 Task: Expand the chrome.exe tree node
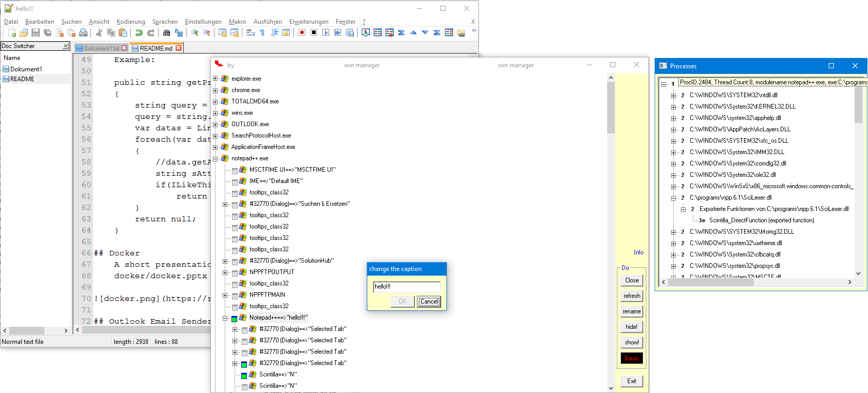point(215,90)
